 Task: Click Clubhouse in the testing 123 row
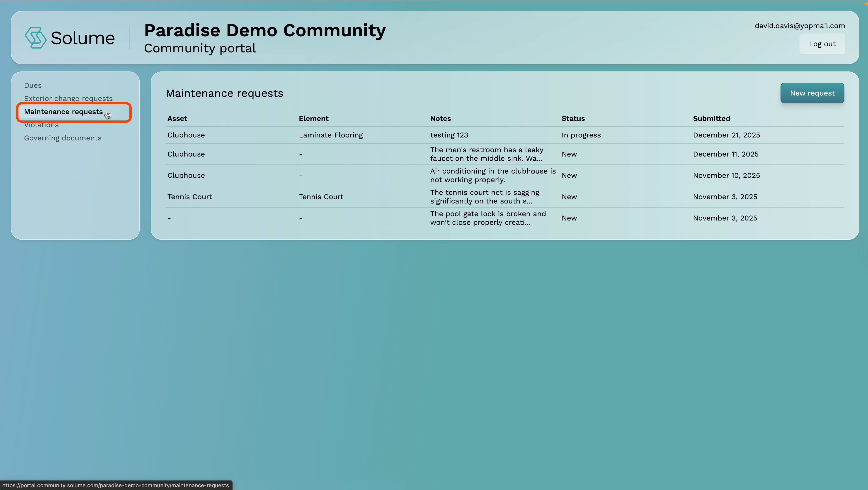pyautogui.click(x=186, y=135)
